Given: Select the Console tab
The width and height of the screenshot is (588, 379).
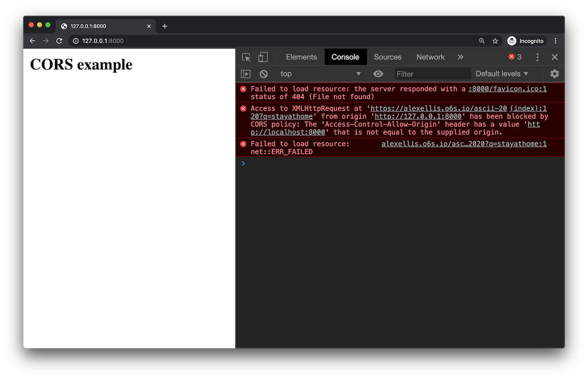Looking at the screenshot, I should pyautogui.click(x=345, y=57).
